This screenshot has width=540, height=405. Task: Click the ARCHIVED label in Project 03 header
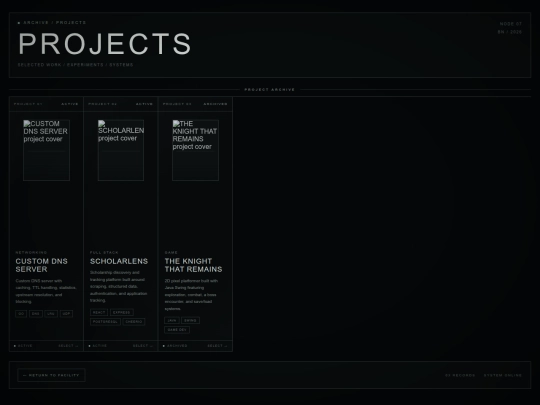215,104
